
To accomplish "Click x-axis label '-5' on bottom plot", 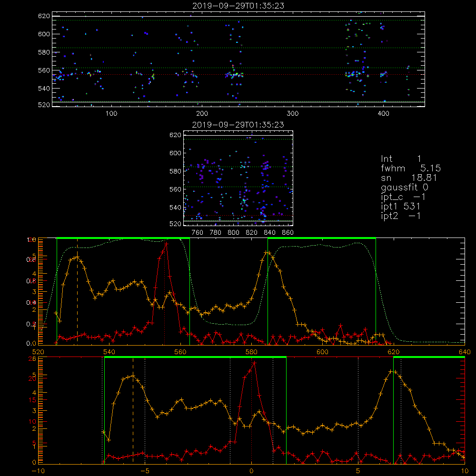I will [145, 471].
